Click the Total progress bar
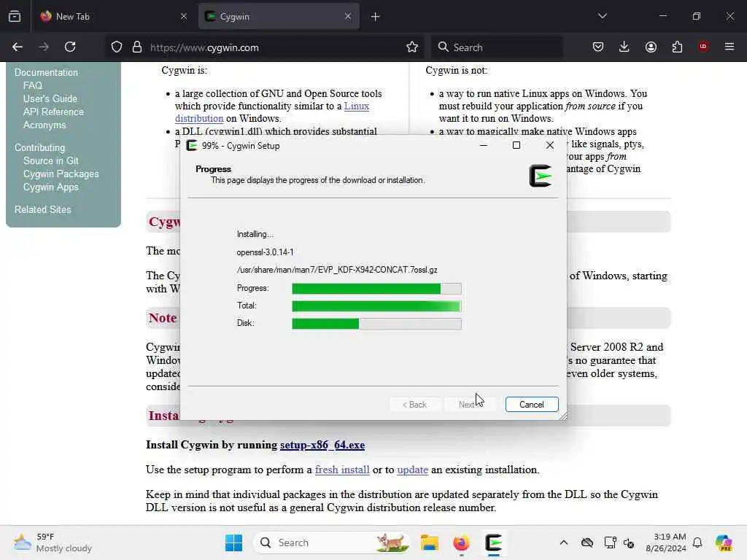This screenshot has width=747, height=560. (376, 306)
